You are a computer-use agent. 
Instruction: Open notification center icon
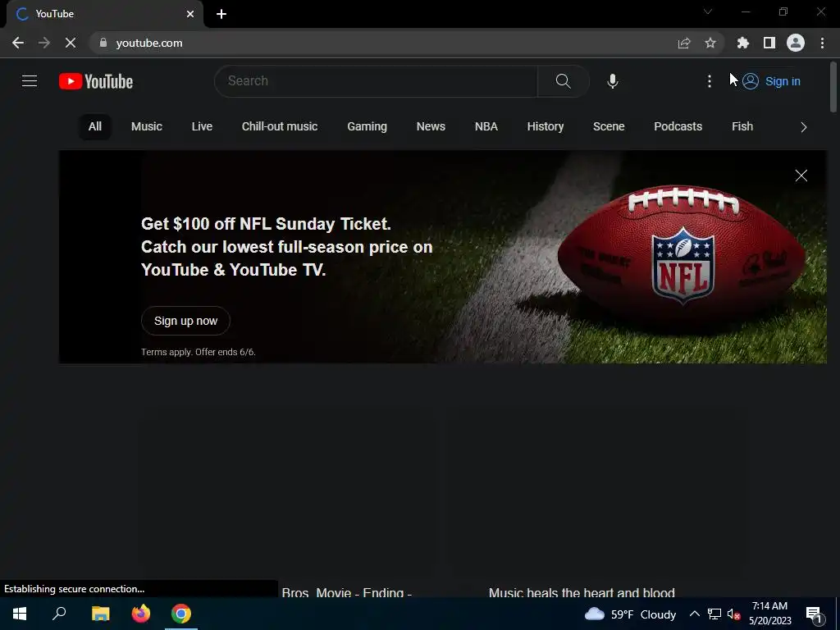pos(814,614)
